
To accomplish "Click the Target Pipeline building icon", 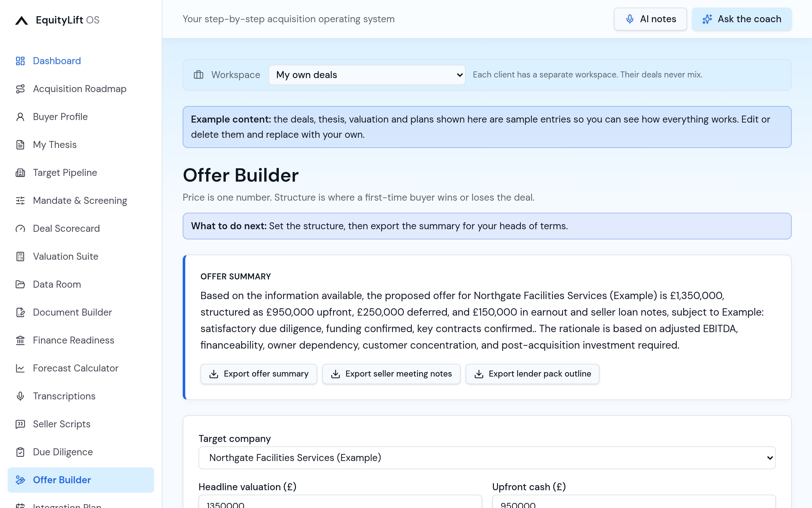I will (20, 172).
